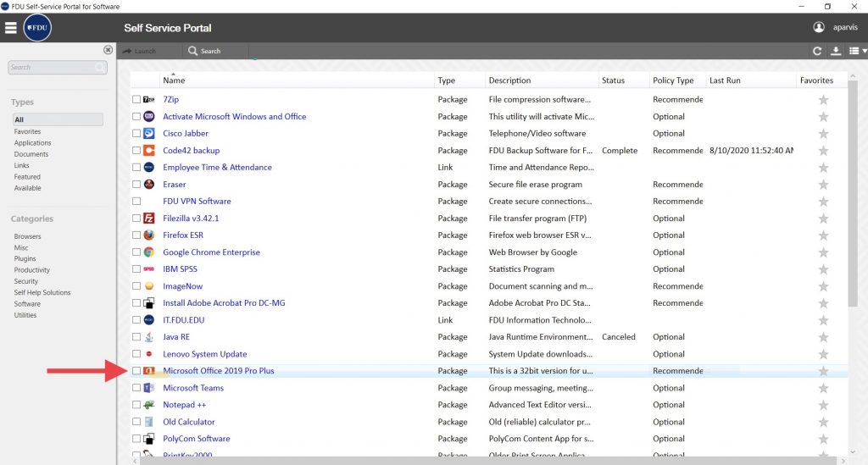Click the Lenovo System Update icon
This screenshot has width=868, height=465.
pos(149,354)
